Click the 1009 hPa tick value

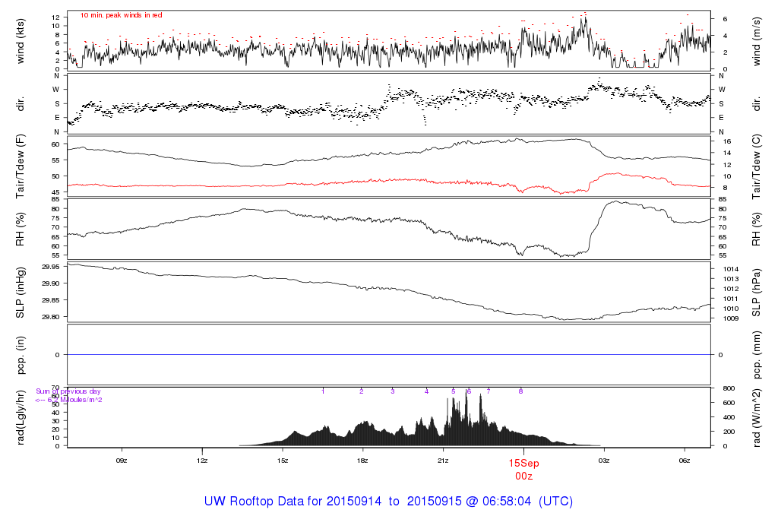[x=730, y=318]
